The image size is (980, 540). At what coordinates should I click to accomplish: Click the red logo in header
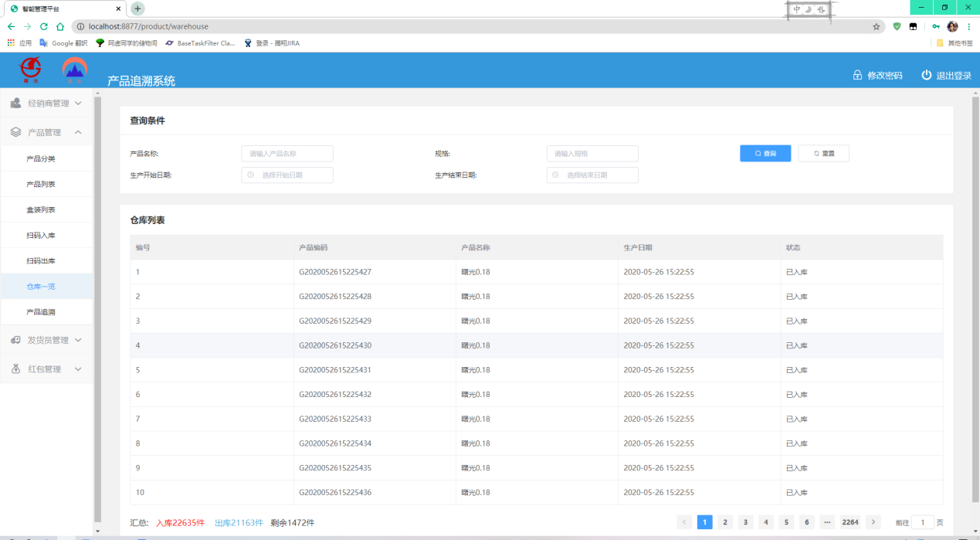pos(30,70)
